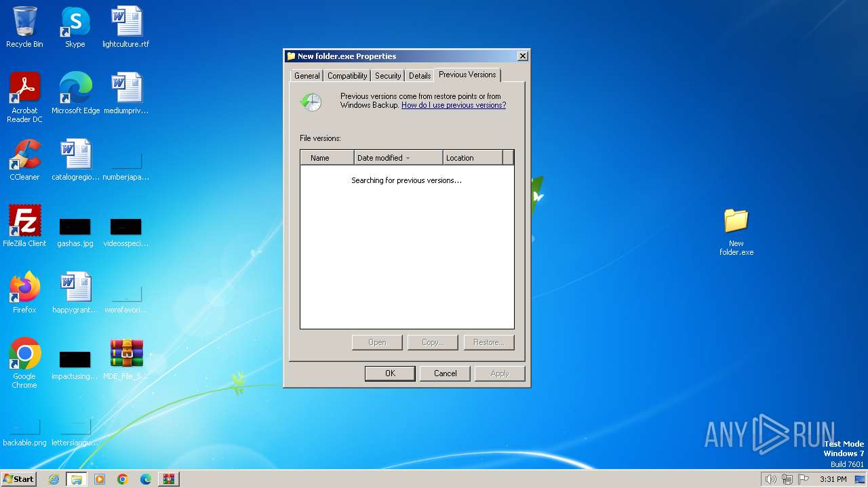Sort by the Date modified column header
Viewport: 868px width, 488px height.
click(x=399, y=158)
